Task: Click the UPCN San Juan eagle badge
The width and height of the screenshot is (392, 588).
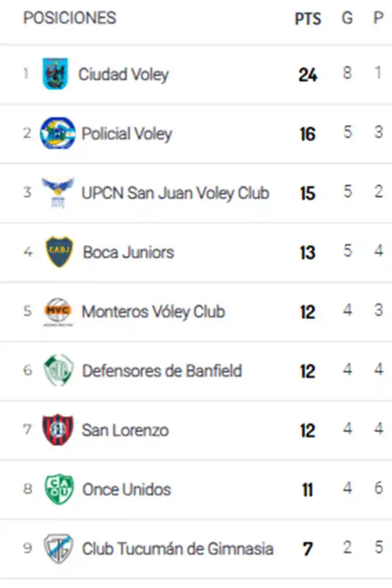Action: point(57,193)
